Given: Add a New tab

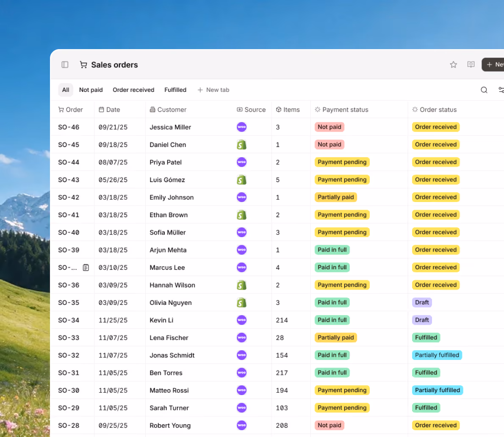Looking at the screenshot, I should click(x=213, y=90).
